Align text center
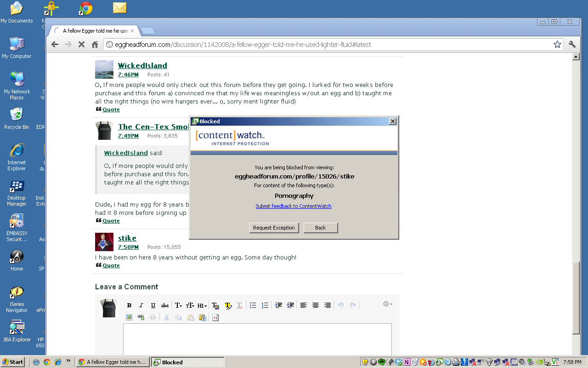Viewport: 588px width, 368px height. [x=316, y=305]
